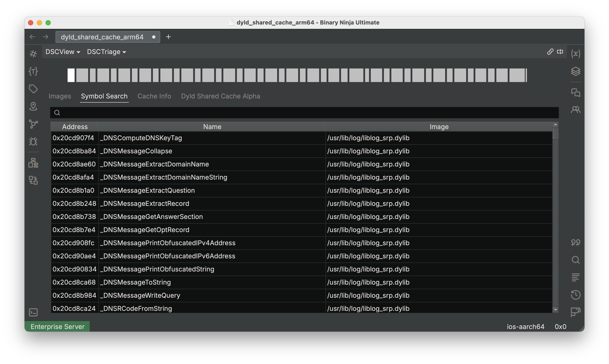Click address 0x20cd8ba84
Viewport: 609px width, 364px height.
(x=74, y=151)
